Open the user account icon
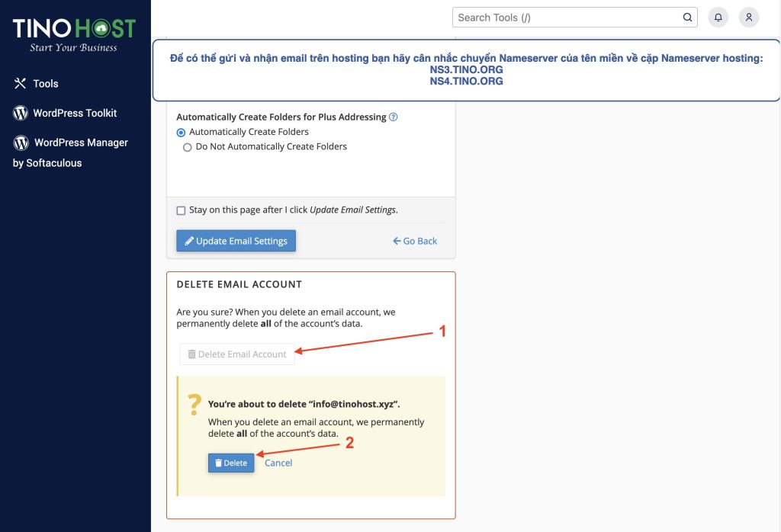 (x=749, y=18)
